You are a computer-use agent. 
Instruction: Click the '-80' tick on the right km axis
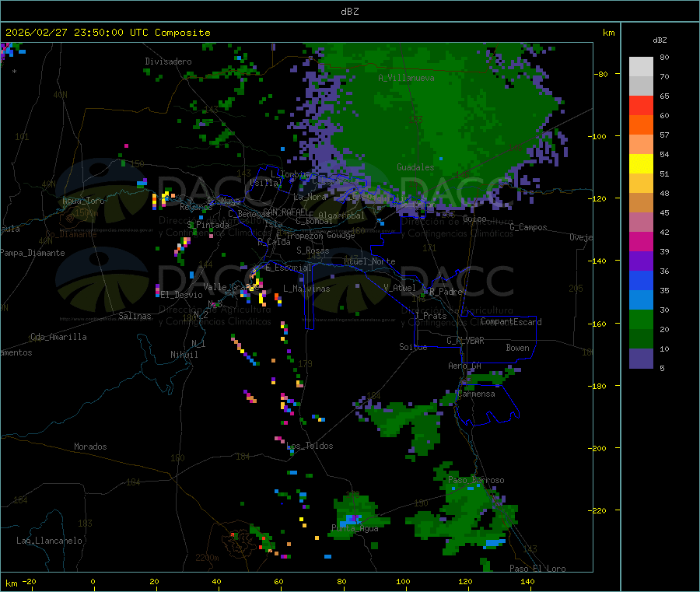point(600,74)
